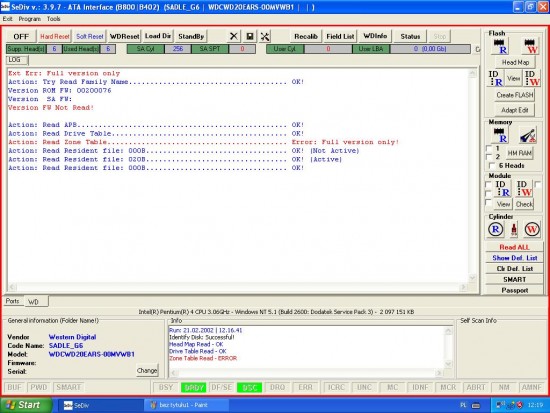Click the OFF power button
This screenshot has height=413, width=550.
pyautogui.click(x=21, y=36)
